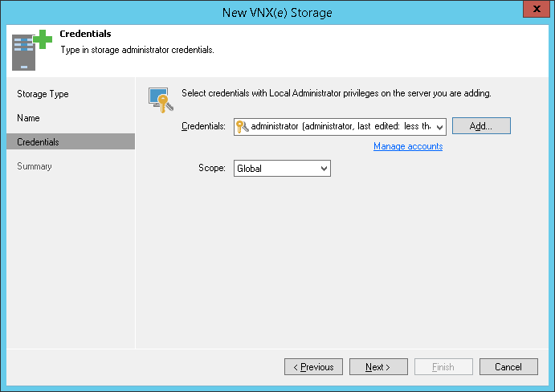This screenshot has height=392, width=555.
Task: Jump to the Summary wizard step
Action: 35,166
